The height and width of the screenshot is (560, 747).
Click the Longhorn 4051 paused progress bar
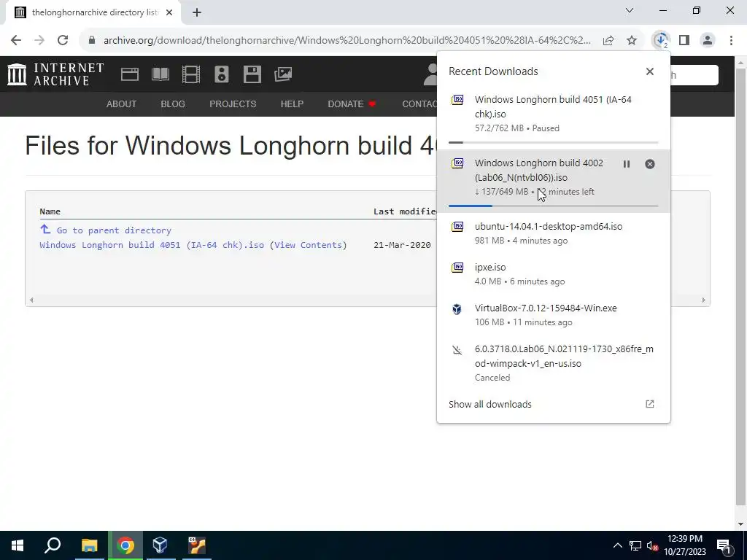(x=554, y=142)
